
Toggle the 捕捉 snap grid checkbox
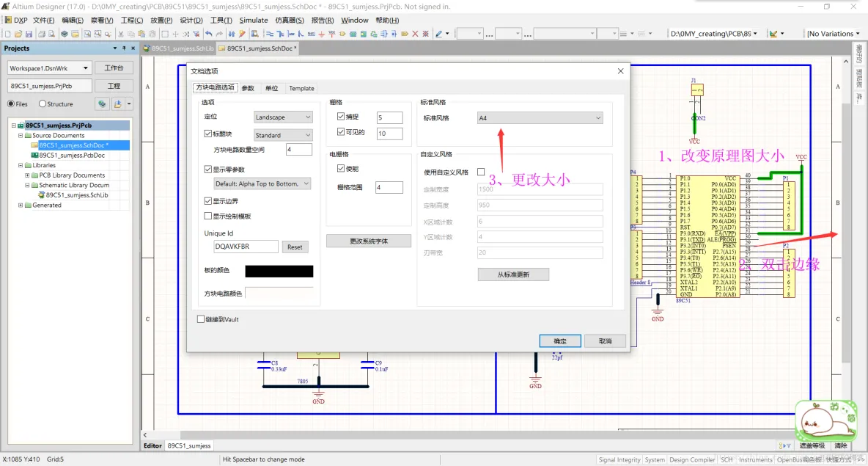(341, 117)
